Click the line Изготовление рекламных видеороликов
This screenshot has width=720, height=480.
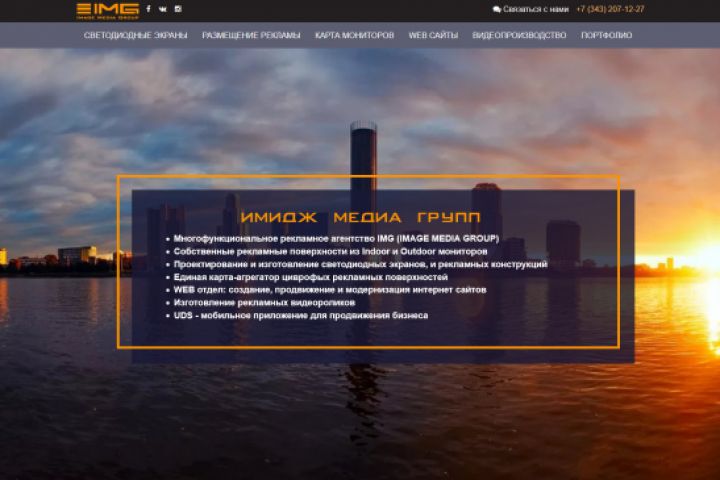(x=264, y=303)
